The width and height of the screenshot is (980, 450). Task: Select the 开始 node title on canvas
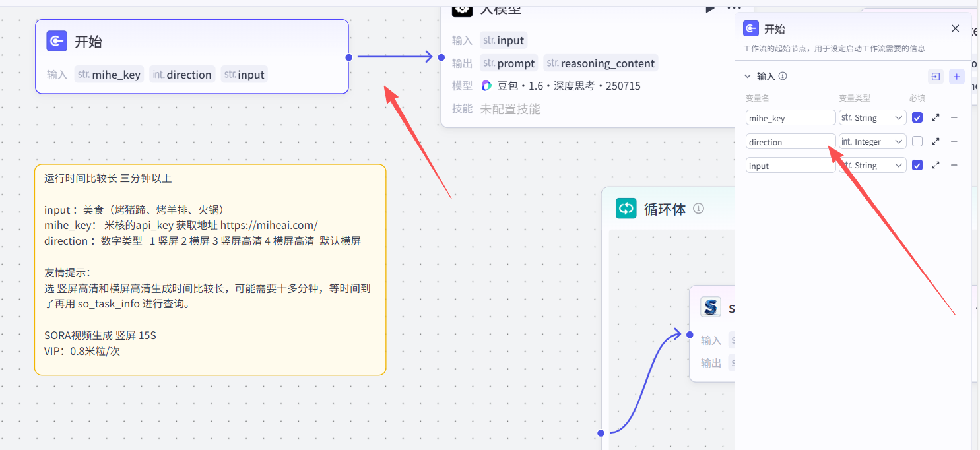[x=88, y=42]
